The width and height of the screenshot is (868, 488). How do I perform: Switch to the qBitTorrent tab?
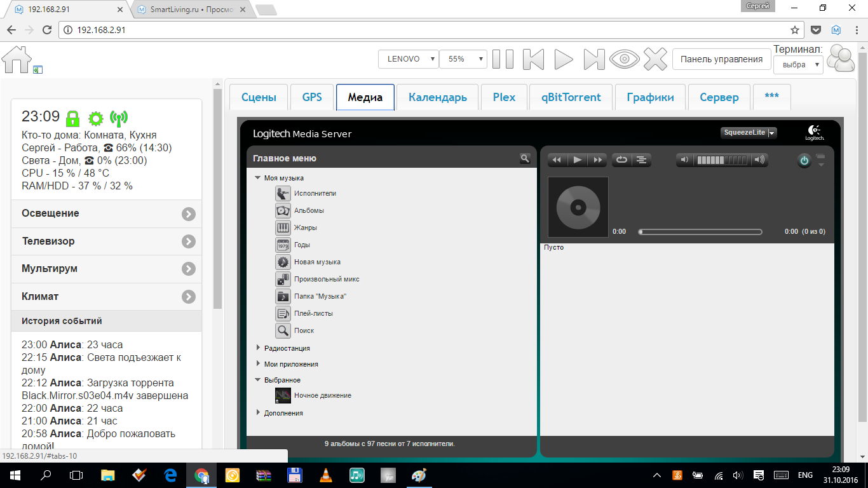pyautogui.click(x=571, y=97)
